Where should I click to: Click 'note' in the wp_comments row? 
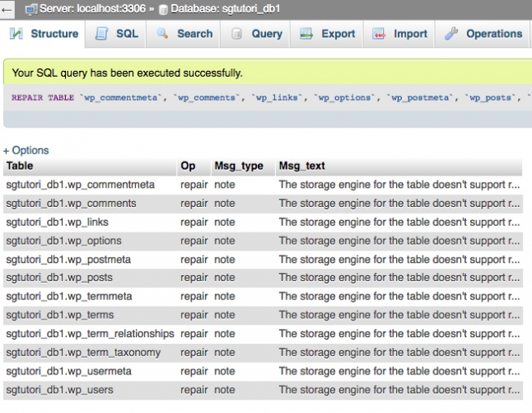pyautogui.click(x=225, y=204)
